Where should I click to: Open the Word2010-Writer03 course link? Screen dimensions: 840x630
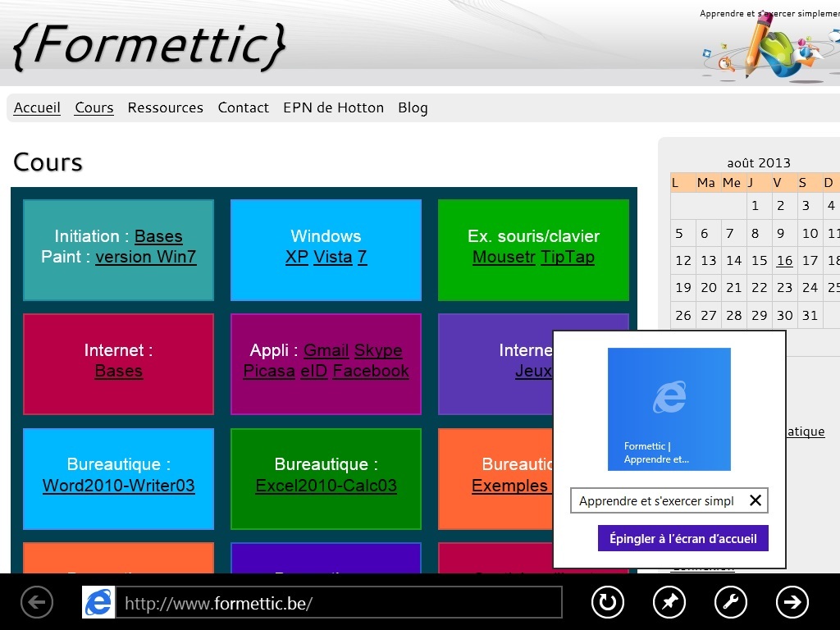tap(118, 486)
